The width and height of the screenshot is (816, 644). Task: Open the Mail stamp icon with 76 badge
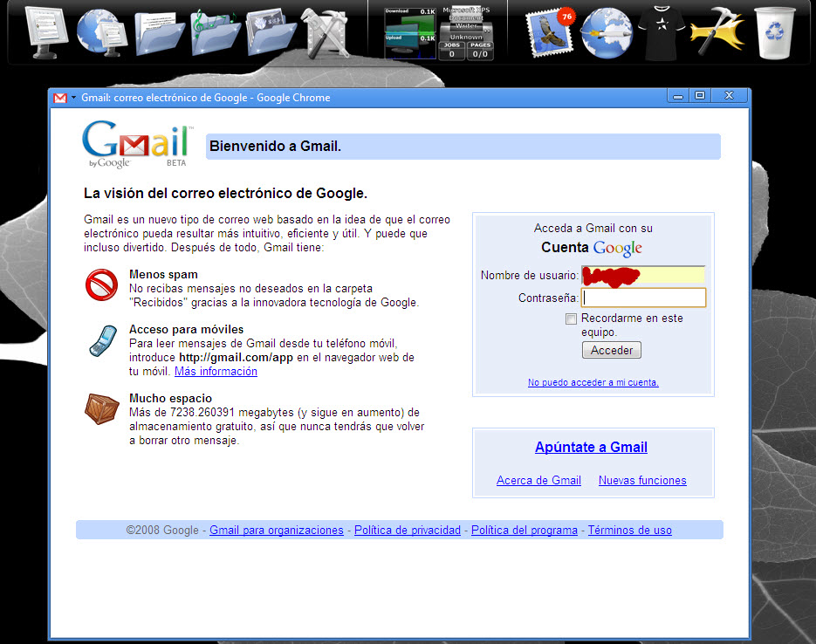click(x=550, y=32)
